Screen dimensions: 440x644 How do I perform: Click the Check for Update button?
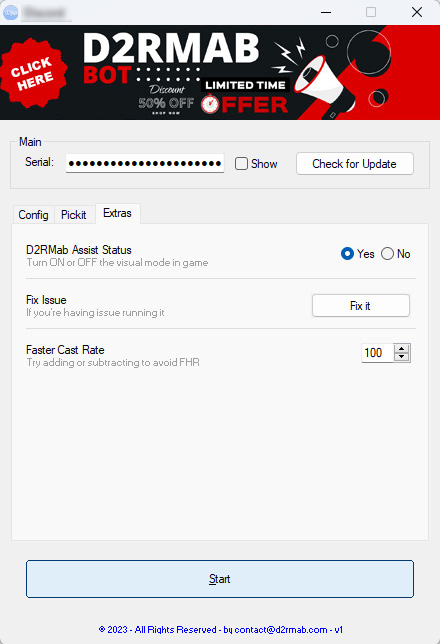click(x=355, y=164)
